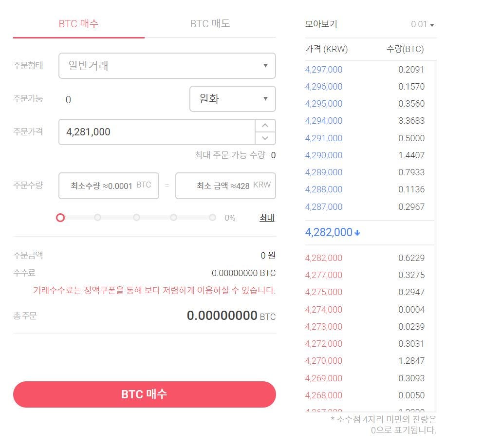This screenshot has width=482, height=448.
Task: Click the leftmost 0% slider handle
Action: 60,218
